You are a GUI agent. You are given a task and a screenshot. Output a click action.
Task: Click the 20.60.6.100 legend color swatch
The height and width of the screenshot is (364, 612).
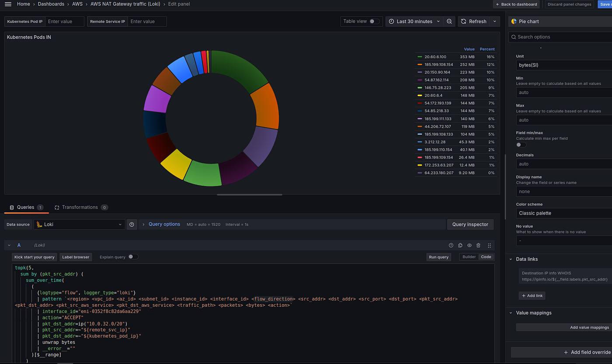point(420,57)
